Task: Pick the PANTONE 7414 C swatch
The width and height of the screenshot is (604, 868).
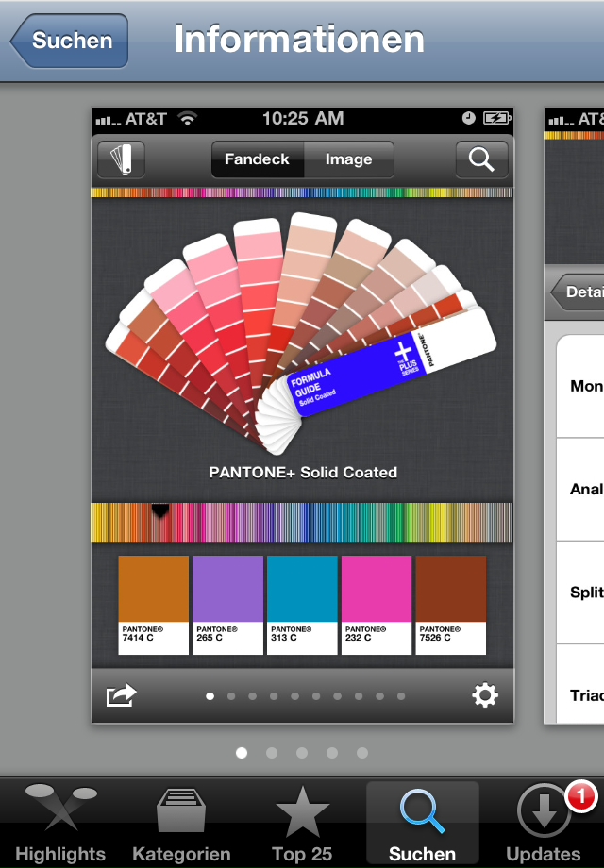Action: click(153, 605)
